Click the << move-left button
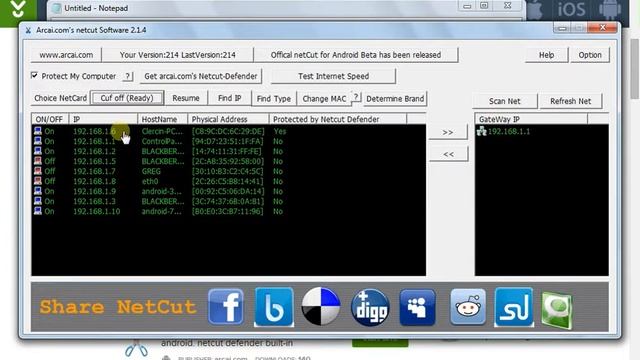 [448, 154]
